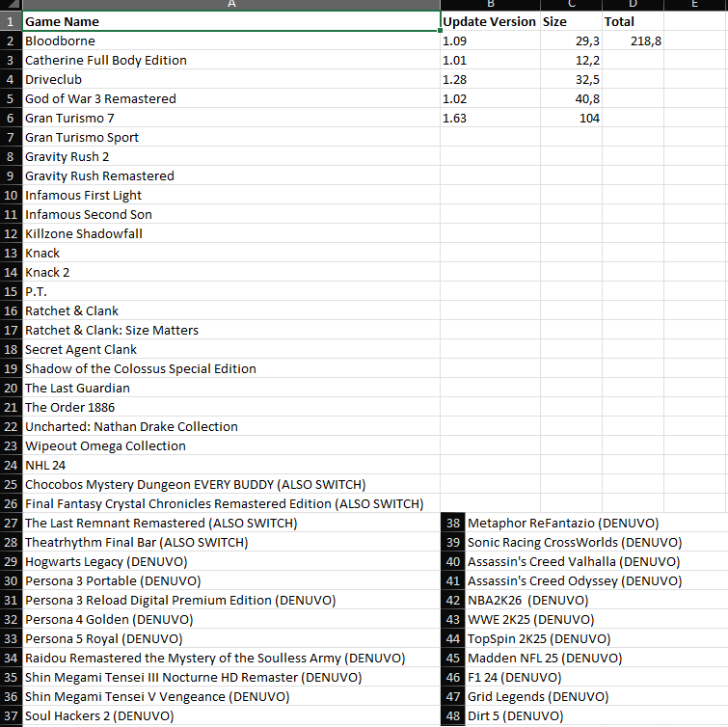Select Madden NFL 25 (DENUVO) cell
The image size is (728, 727).
[597, 658]
